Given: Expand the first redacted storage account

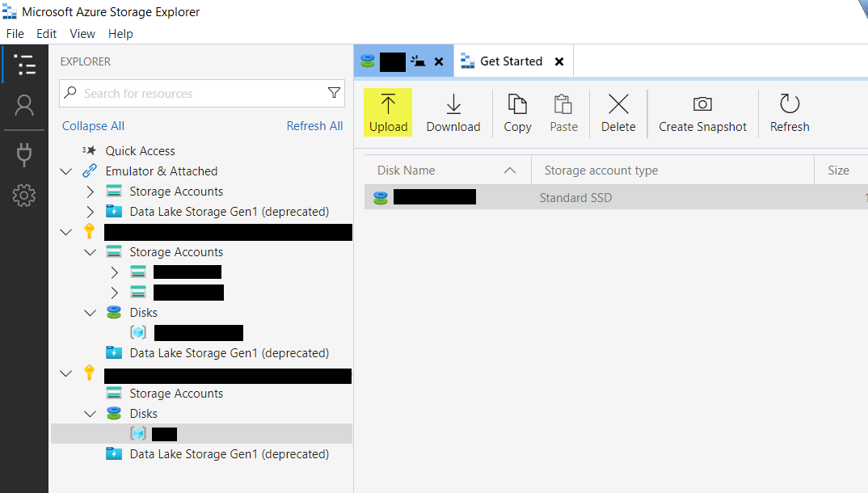Looking at the screenshot, I should coord(115,272).
